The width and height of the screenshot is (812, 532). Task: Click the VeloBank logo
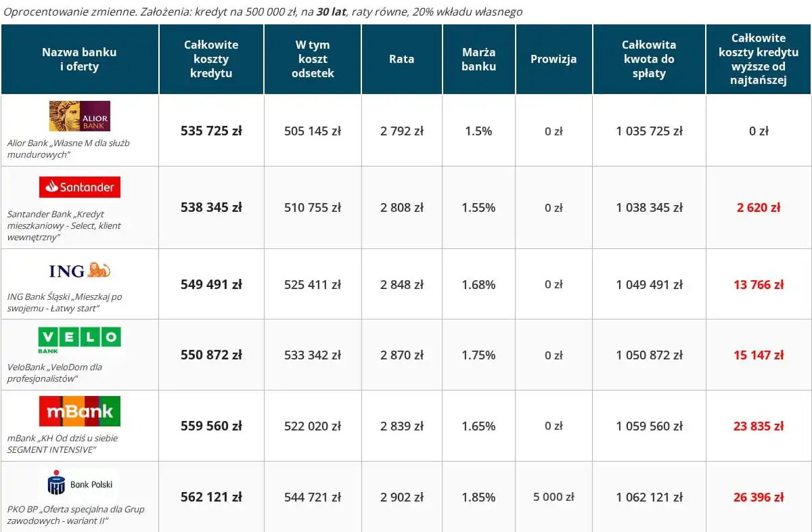pos(80,340)
